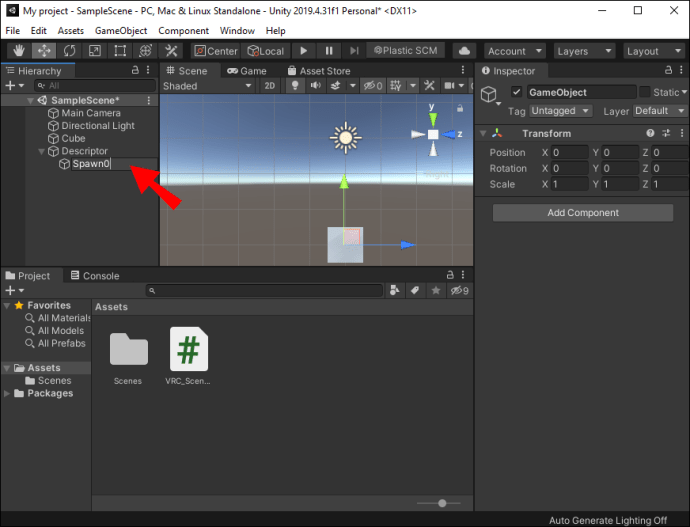
Task: Open the Tag Untagged dropdown
Action: [561, 111]
